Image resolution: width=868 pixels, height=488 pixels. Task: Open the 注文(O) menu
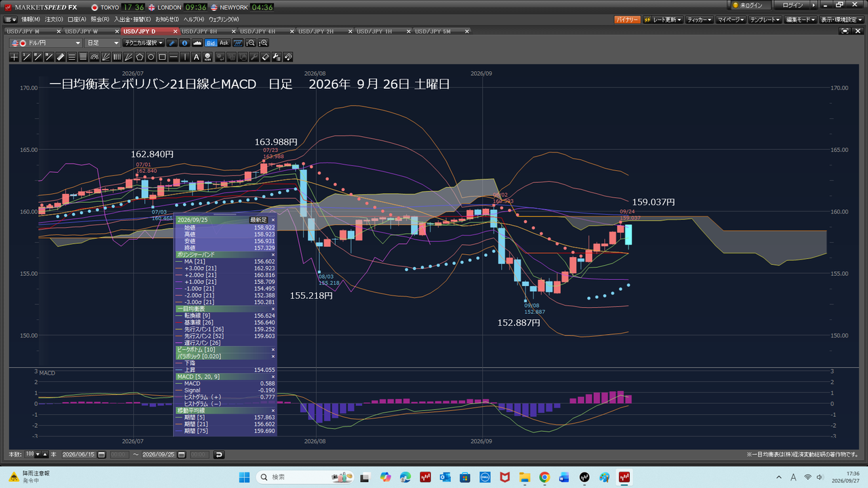[x=54, y=20]
